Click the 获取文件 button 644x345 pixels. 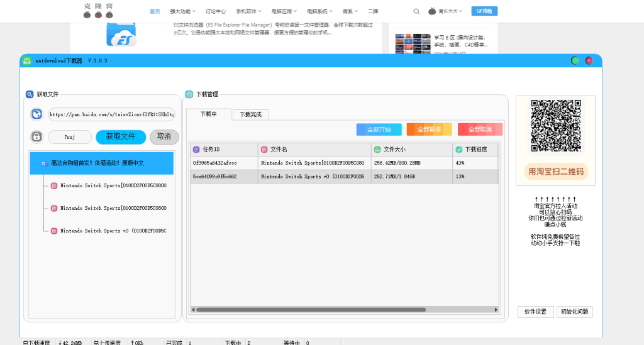click(121, 137)
